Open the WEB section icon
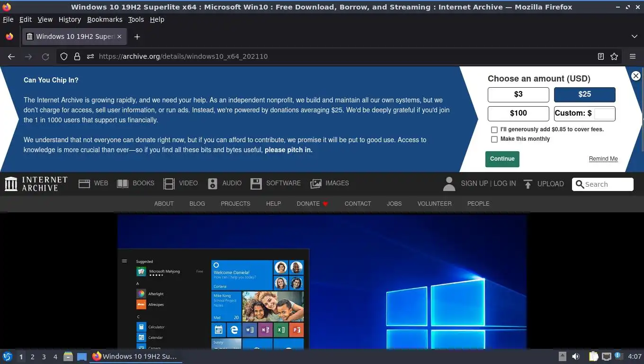Image resolution: width=644 pixels, height=364 pixels. (84, 184)
